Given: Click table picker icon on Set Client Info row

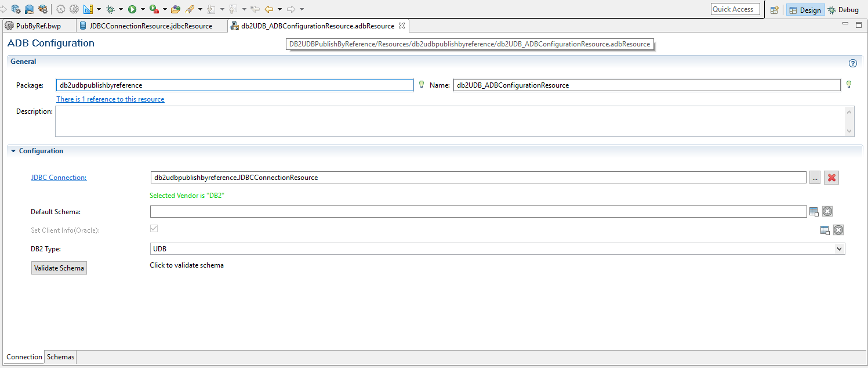Looking at the screenshot, I should point(825,230).
